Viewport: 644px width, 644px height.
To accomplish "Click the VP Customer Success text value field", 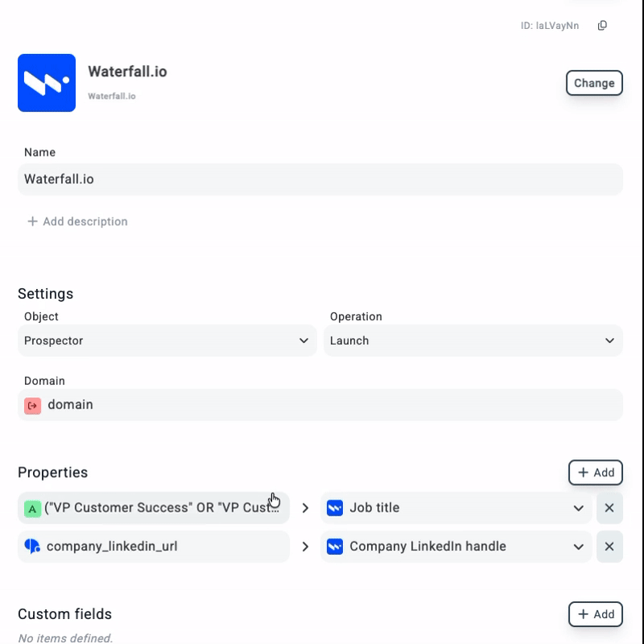I will pyautogui.click(x=154, y=508).
